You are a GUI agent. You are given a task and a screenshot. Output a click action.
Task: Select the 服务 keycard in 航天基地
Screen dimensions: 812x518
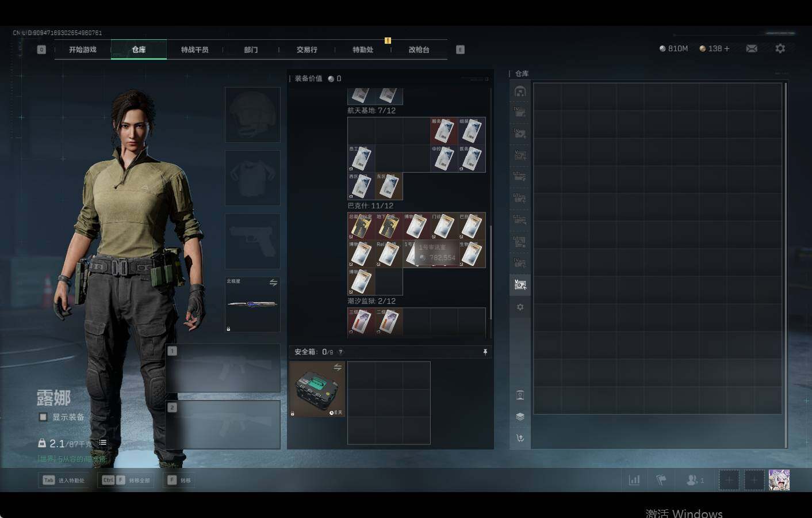click(444, 131)
